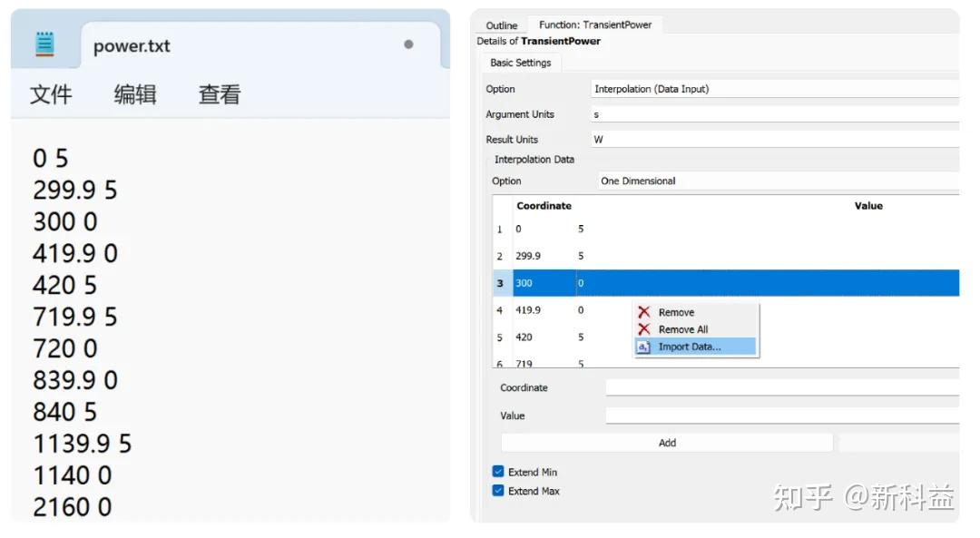Choose Import Data... from context menu
Screen dimensions: 980x538
point(690,347)
